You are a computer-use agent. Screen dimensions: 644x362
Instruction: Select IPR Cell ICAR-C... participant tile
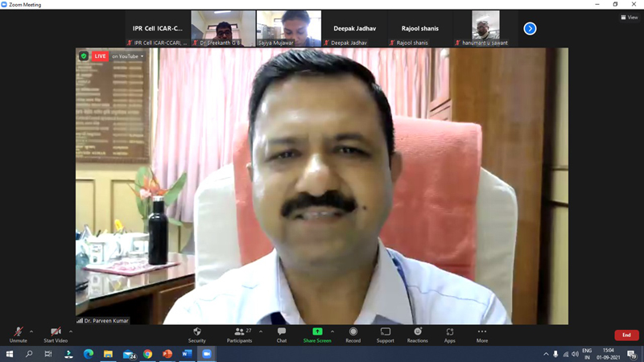[x=158, y=28]
